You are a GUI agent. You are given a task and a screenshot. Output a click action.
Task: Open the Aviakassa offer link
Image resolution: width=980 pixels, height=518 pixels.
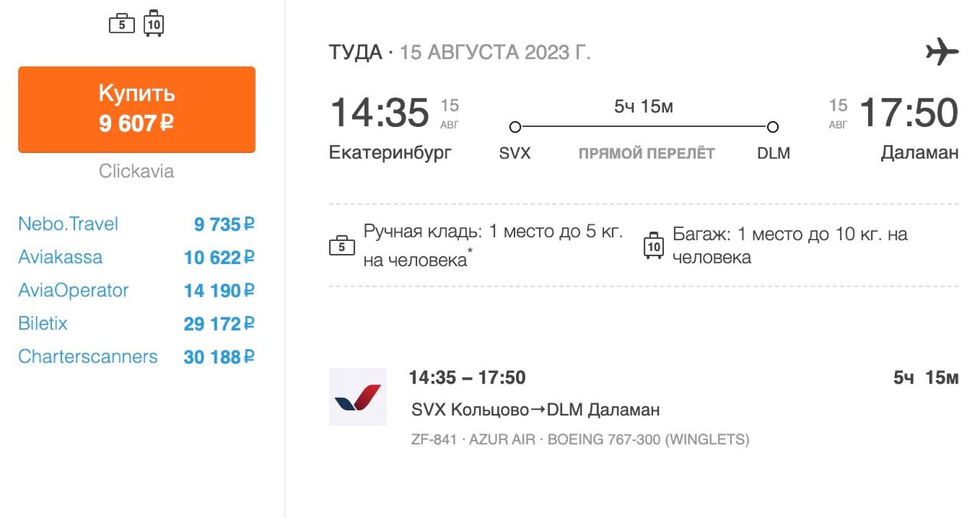click(x=60, y=257)
